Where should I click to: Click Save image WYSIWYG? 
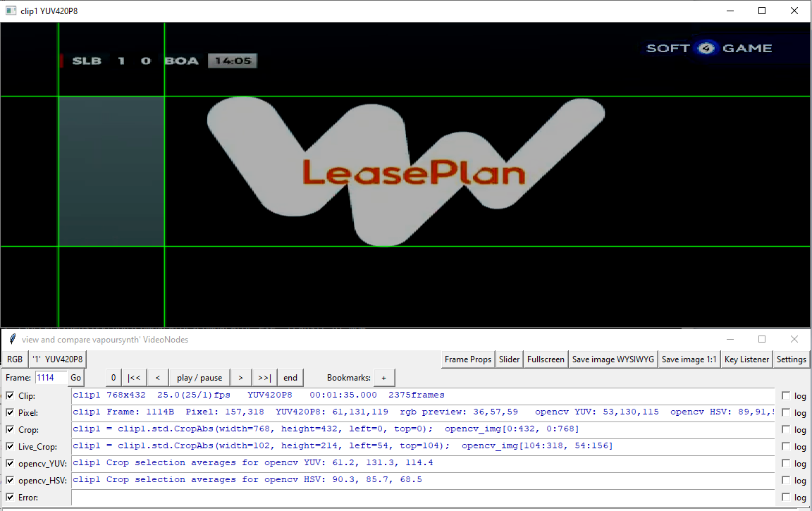(613, 359)
